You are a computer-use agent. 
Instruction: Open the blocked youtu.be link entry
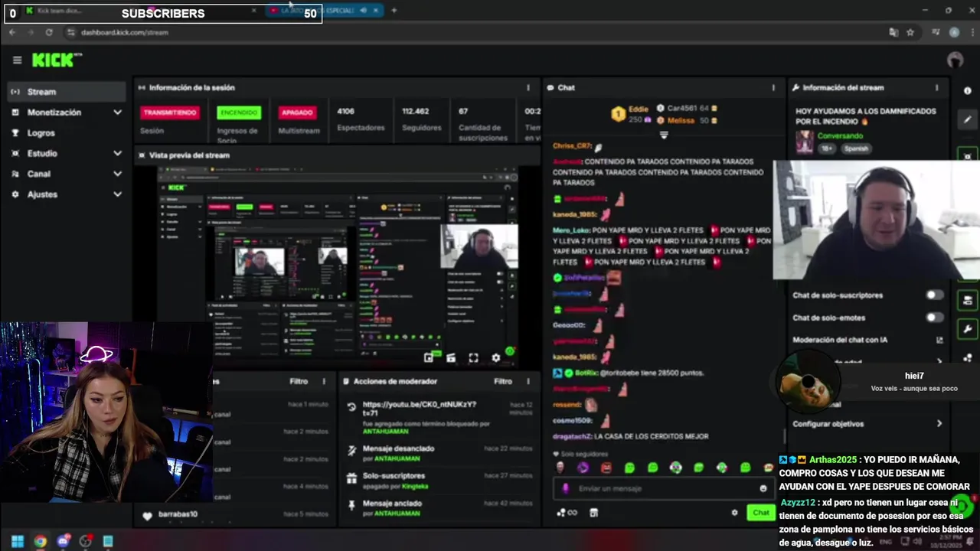pos(420,409)
